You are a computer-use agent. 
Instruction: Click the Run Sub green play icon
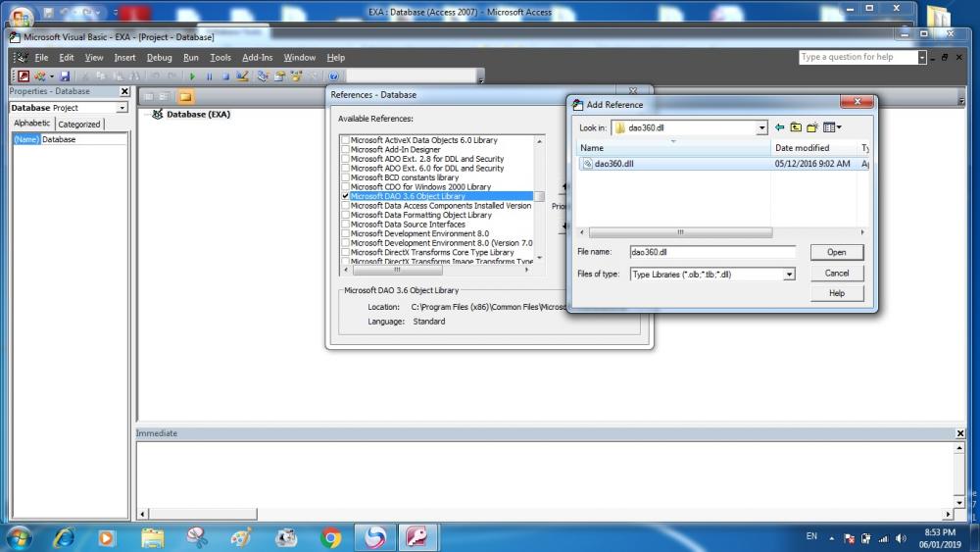[192, 76]
